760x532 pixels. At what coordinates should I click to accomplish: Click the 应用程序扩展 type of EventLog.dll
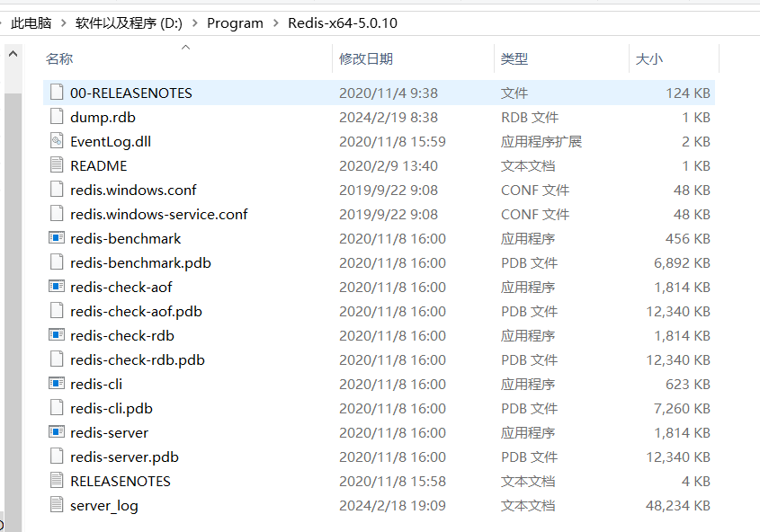tap(541, 141)
